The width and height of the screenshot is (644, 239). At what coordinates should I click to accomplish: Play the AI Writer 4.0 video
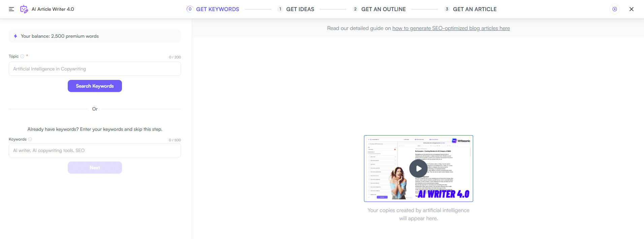(419, 169)
